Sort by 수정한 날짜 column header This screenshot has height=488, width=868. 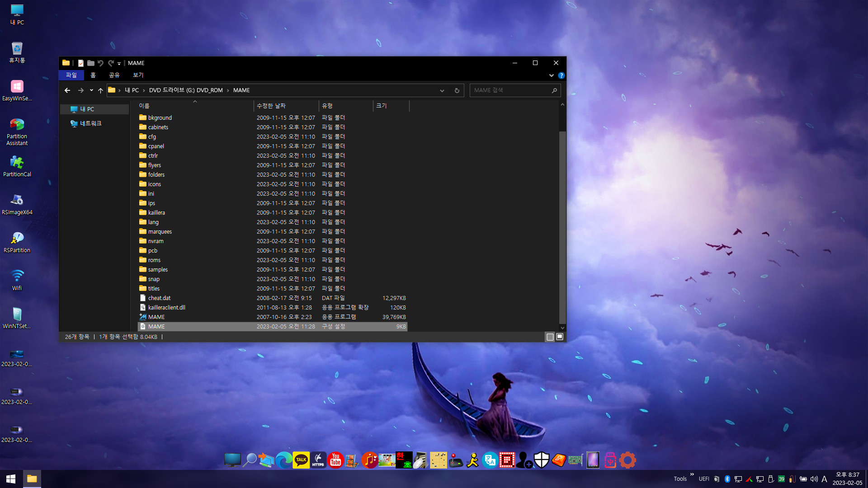(286, 106)
